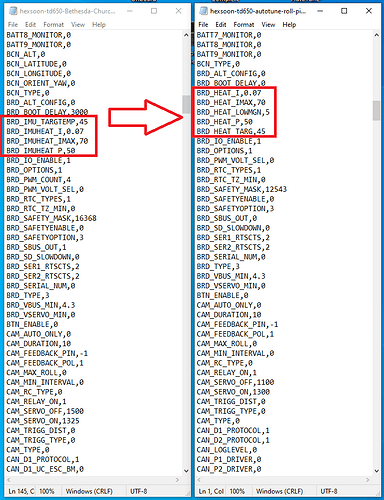Open Edit menu in right Notepad window
The image size is (384, 500).
click(x=221, y=25)
